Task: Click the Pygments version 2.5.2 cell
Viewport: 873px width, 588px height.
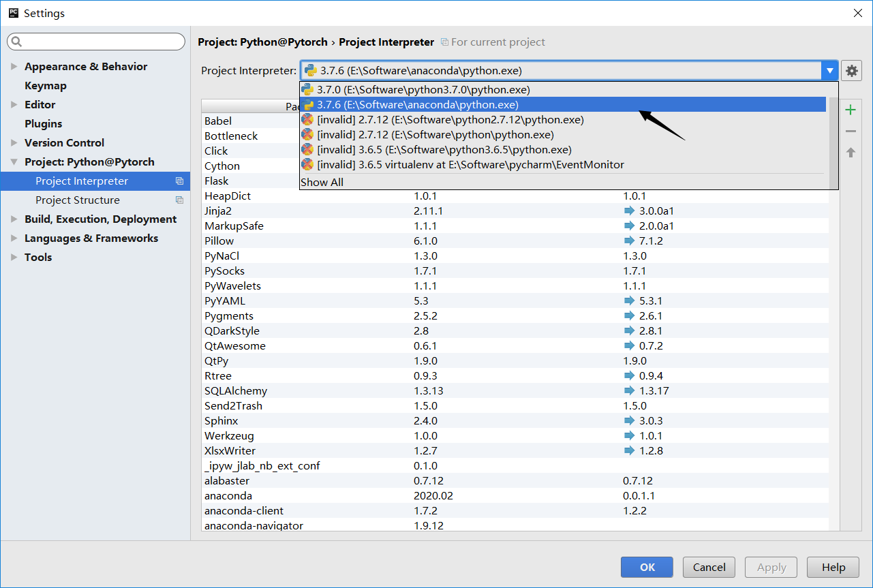Action: point(425,315)
